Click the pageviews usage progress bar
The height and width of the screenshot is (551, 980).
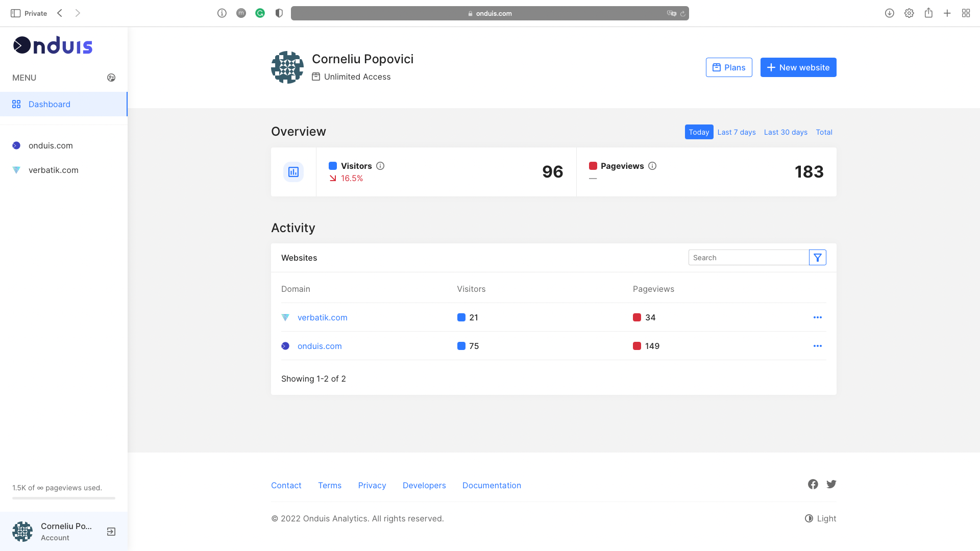(x=64, y=498)
